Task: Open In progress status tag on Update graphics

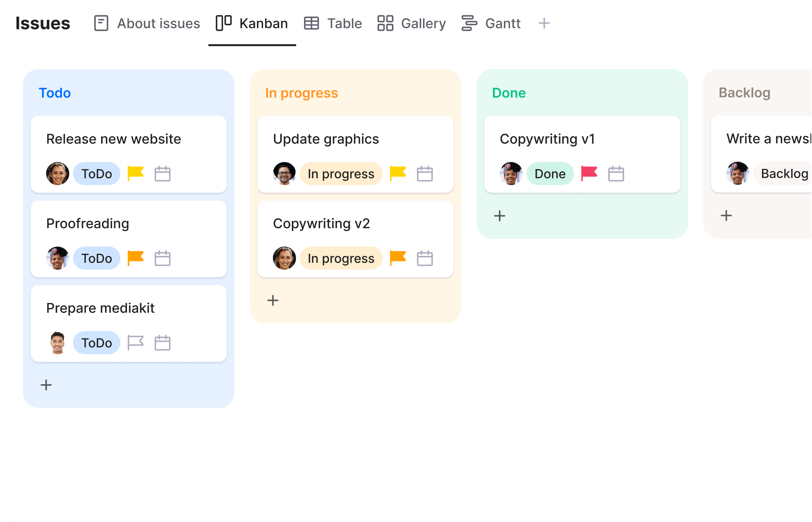Action: pyautogui.click(x=341, y=174)
